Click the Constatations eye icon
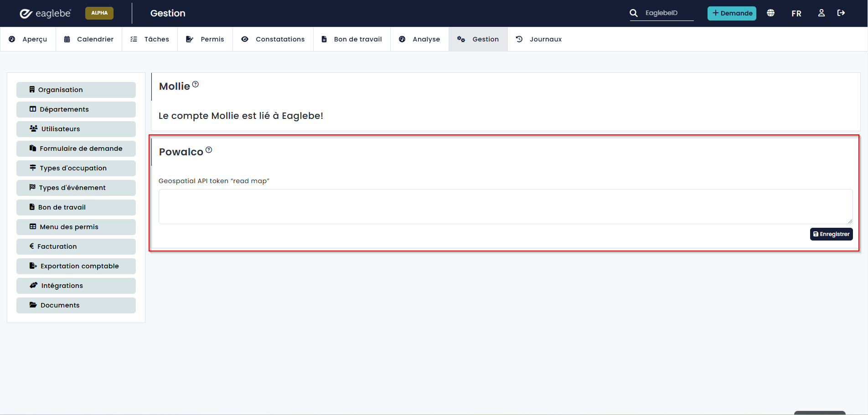This screenshot has width=868, height=415. [x=245, y=39]
